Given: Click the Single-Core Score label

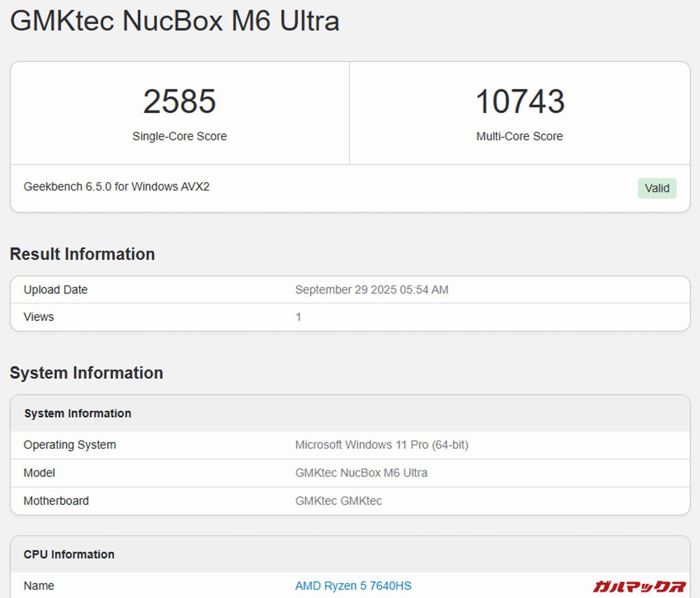Looking at the screenshot, I should coord(179,136).
